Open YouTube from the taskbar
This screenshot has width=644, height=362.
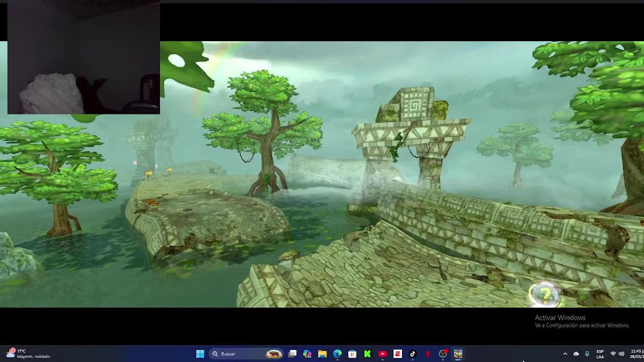(x=383, y=354)
